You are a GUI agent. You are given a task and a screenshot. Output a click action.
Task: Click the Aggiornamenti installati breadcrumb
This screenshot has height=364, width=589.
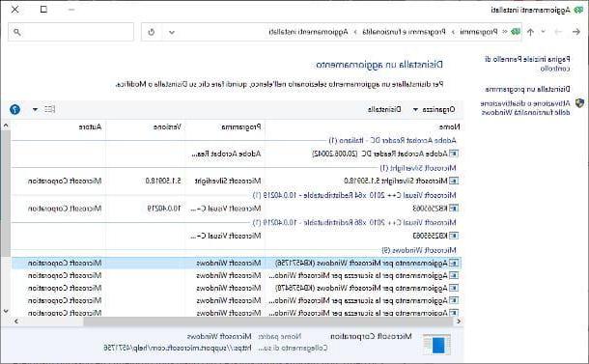point(308,32)
